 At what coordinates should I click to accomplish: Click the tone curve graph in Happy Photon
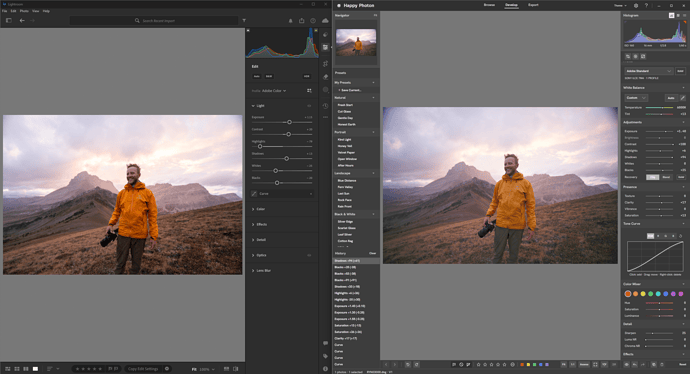655,257
